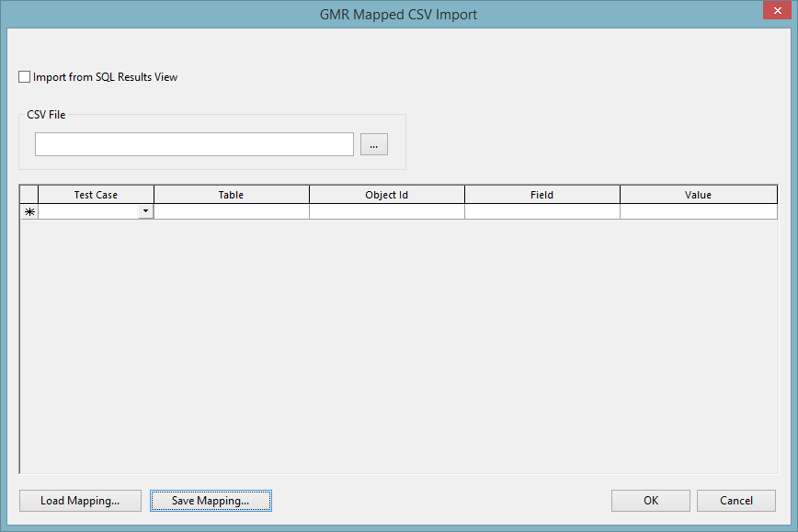The width and height of the screenshot is (798, 532).
Task: Enable Import from SQL Results View
Action: pos(24,76)
